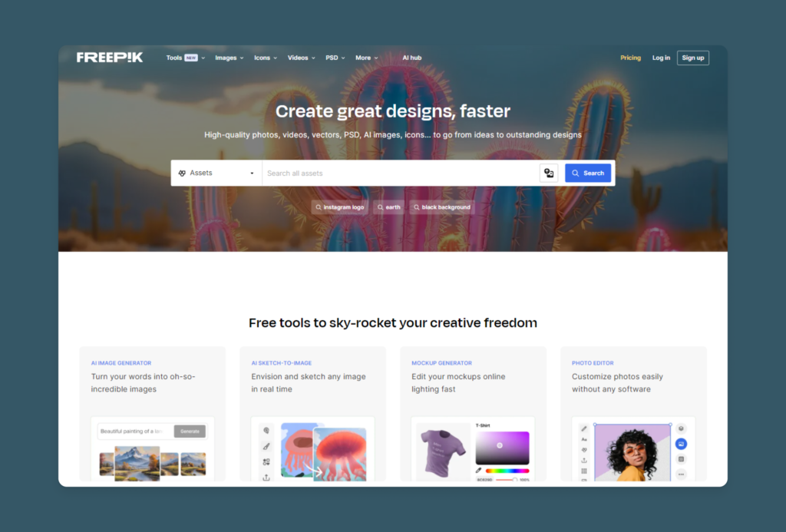This screenshot has width=786, height=532.
Task: Pick a color from the mockup generator color picker
Action: click(x=500, y=447)
